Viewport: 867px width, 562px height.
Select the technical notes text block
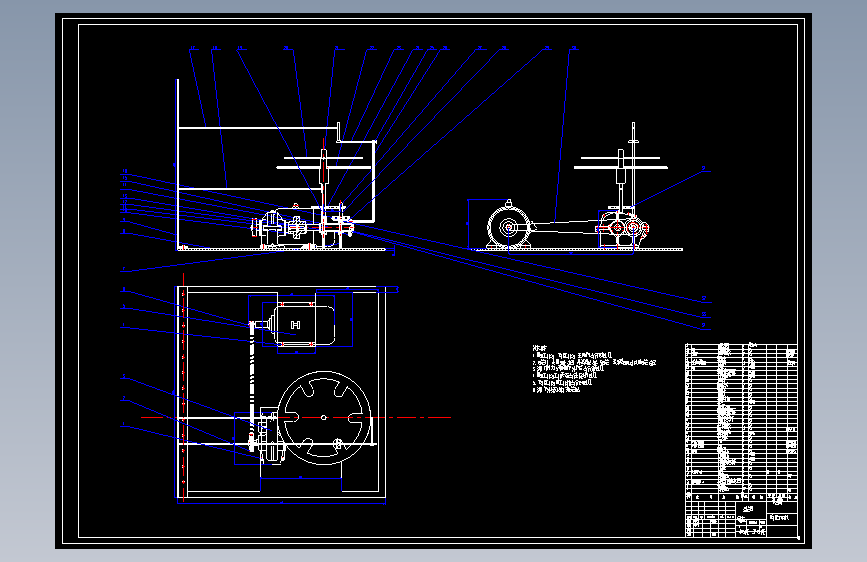(594, 369)
